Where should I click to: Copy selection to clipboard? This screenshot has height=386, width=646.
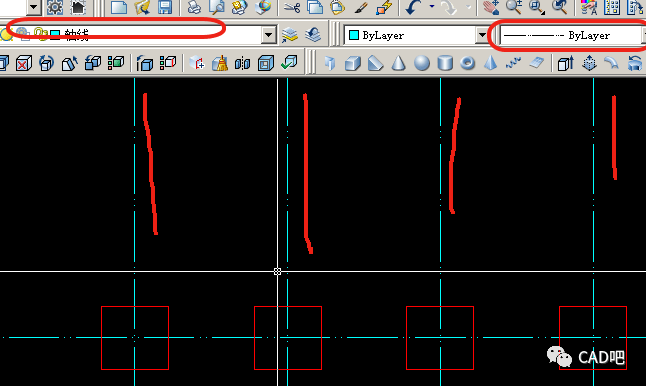pyautogui.click(x=315, y=7)
